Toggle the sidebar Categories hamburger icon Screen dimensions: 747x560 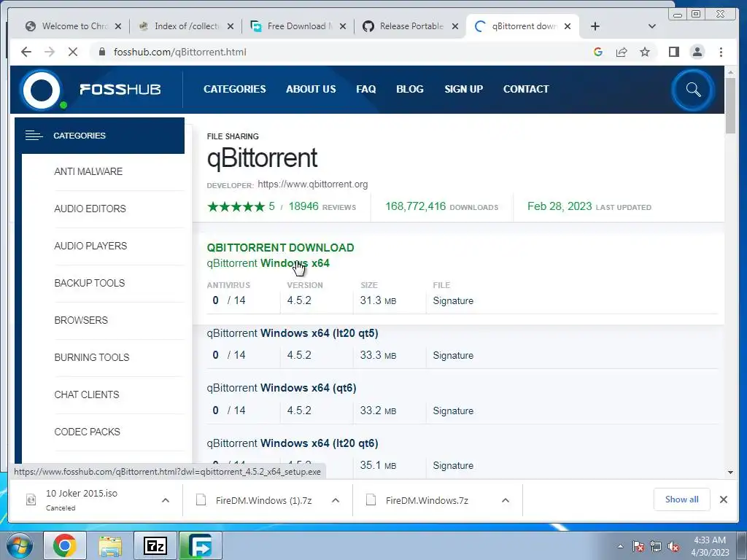(34, 136)
